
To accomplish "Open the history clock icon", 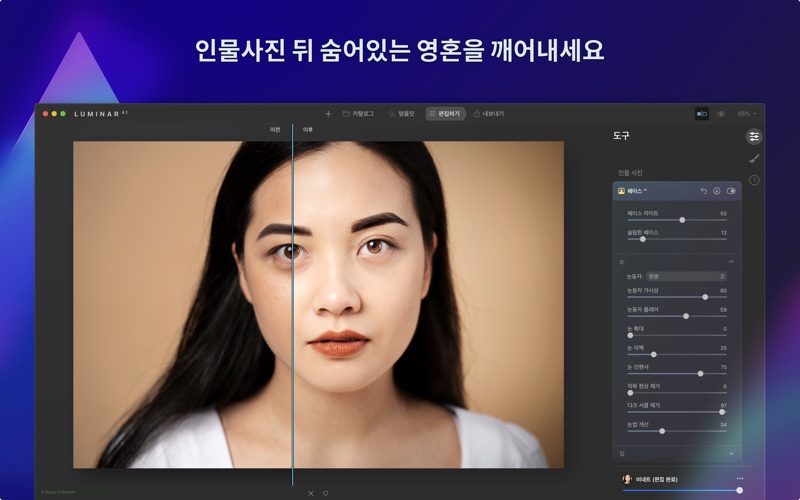I will click(754, 180).
